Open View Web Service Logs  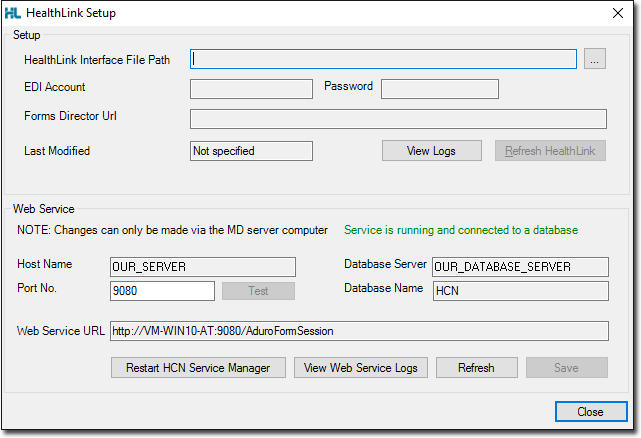pyautogui.click(x=361, y=367)
